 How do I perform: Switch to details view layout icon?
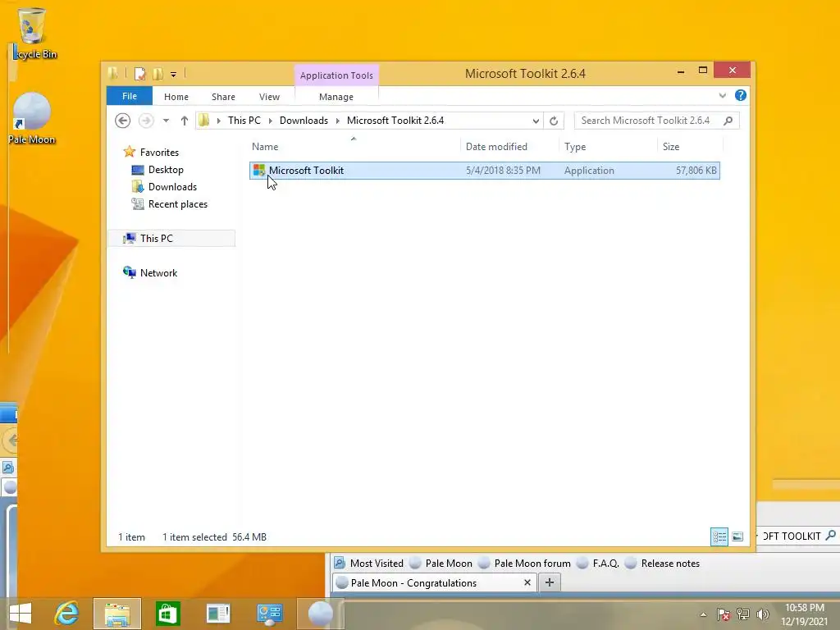click(x=719, y=536)
